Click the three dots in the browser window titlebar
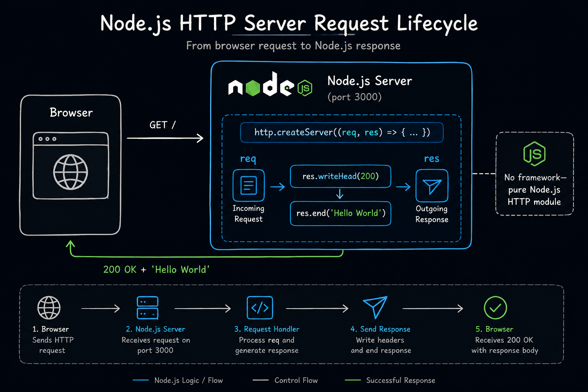 pyautogui.click(x=47, y=139)
